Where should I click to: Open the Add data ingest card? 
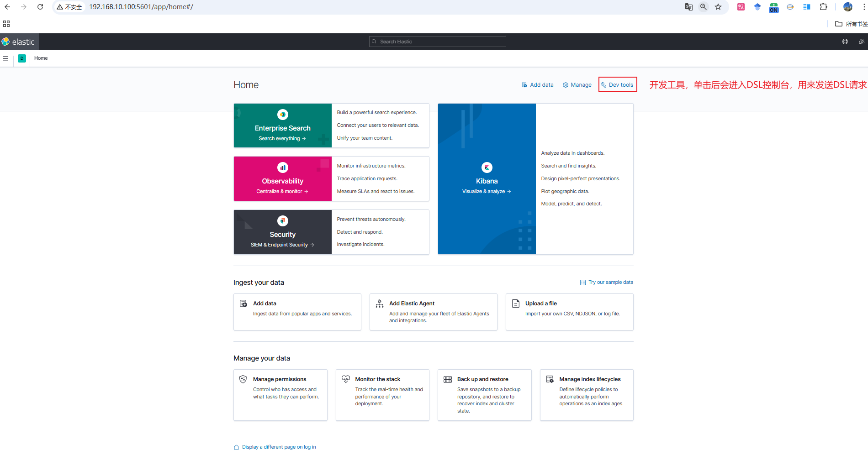point(297,312)
